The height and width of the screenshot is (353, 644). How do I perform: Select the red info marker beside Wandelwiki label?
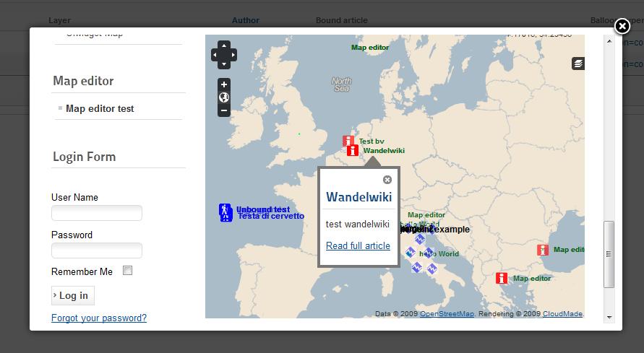tap(353, 150)
